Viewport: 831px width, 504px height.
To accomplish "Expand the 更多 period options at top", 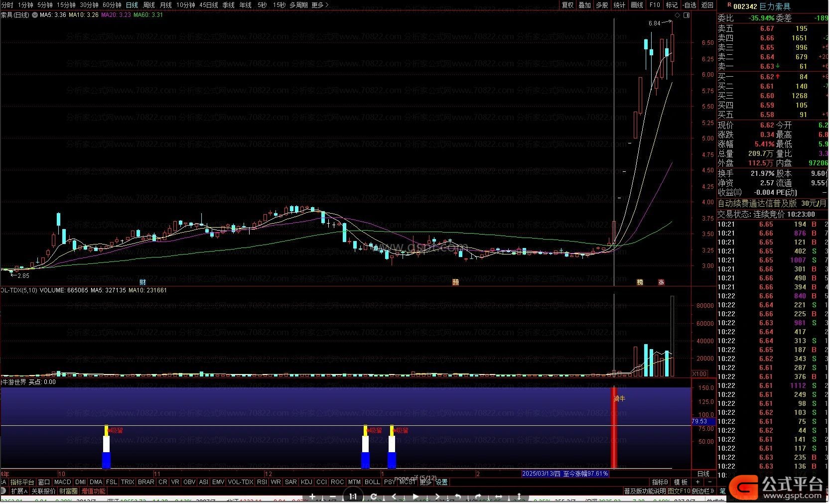I will tap(320, 5).
